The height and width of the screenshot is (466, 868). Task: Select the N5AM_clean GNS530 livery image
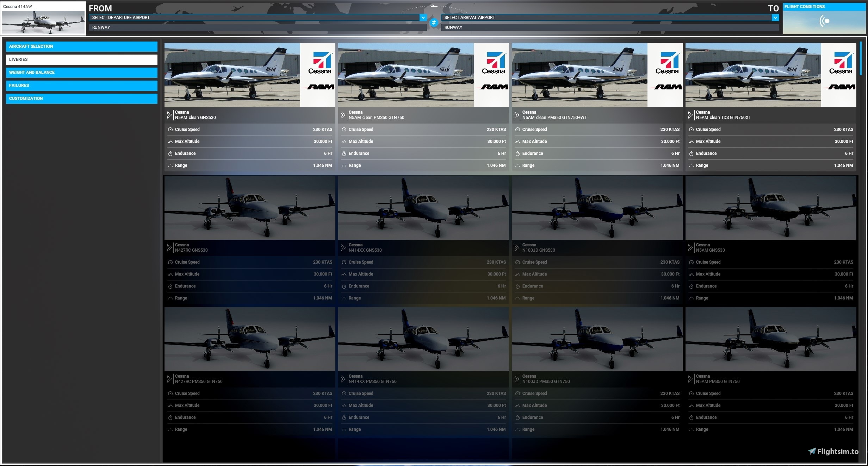point(250,75)
